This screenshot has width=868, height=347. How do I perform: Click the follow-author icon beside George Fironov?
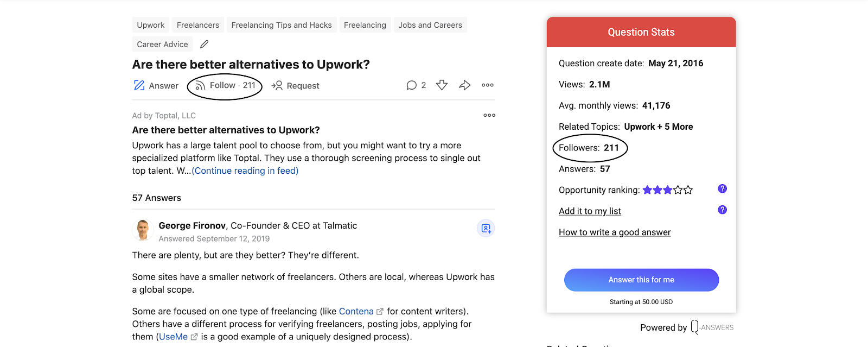point(486,228)
